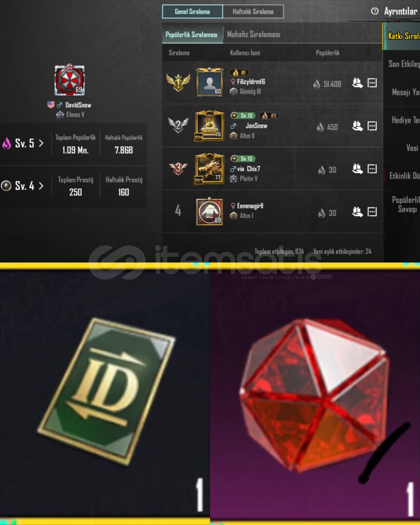This screenshot has width=420, height=525.
Task: Send gift to Filizyldrm16 via hand icon
Action: tap(357, 83)
